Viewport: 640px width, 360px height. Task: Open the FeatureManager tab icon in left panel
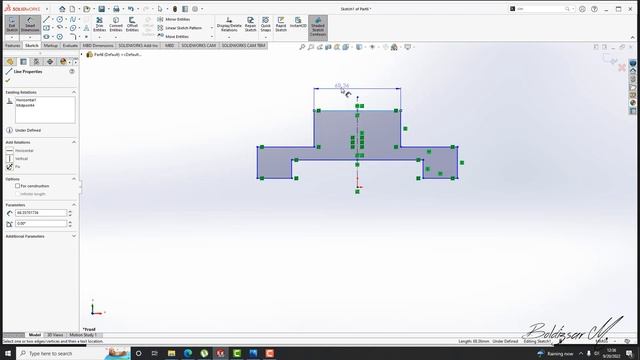point(10,62)
